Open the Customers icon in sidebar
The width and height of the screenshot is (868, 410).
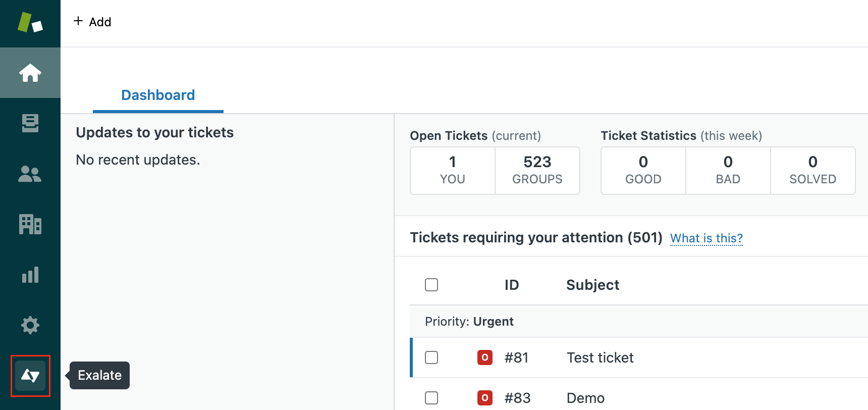click(x=30, y=174)
